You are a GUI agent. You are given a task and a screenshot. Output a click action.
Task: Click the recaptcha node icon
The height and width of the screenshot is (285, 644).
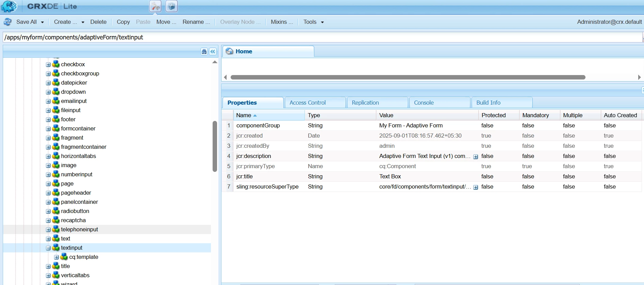click(x=56, y=220)
